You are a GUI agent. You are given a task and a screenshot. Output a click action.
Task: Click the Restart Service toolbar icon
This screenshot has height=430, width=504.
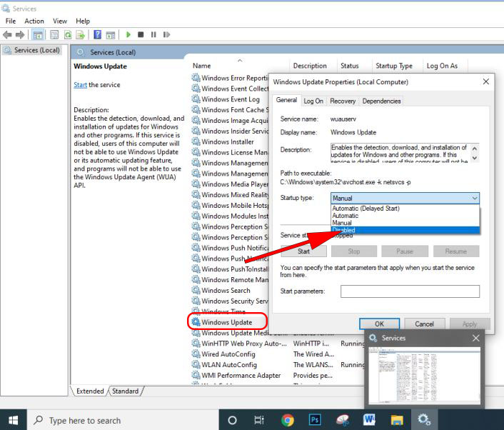coord(166,34)
